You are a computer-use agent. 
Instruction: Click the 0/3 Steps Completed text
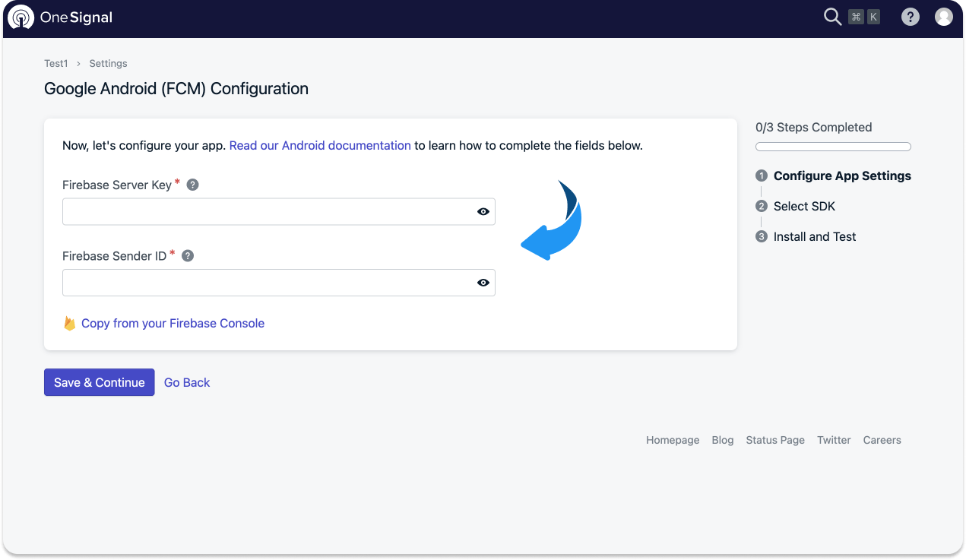[x=814, y=127]
